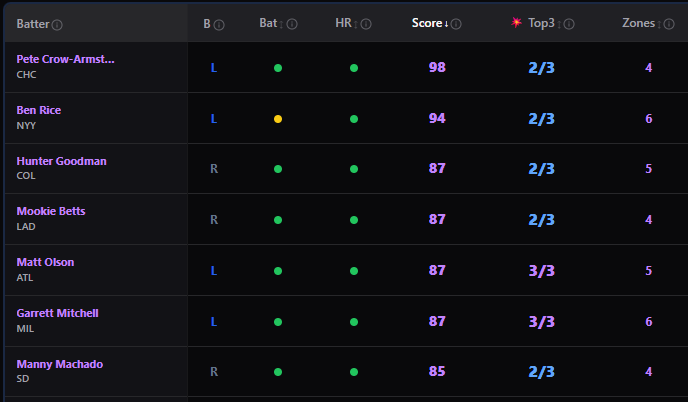Click ATL team label under Matt Olson

[x=25, y=278]
